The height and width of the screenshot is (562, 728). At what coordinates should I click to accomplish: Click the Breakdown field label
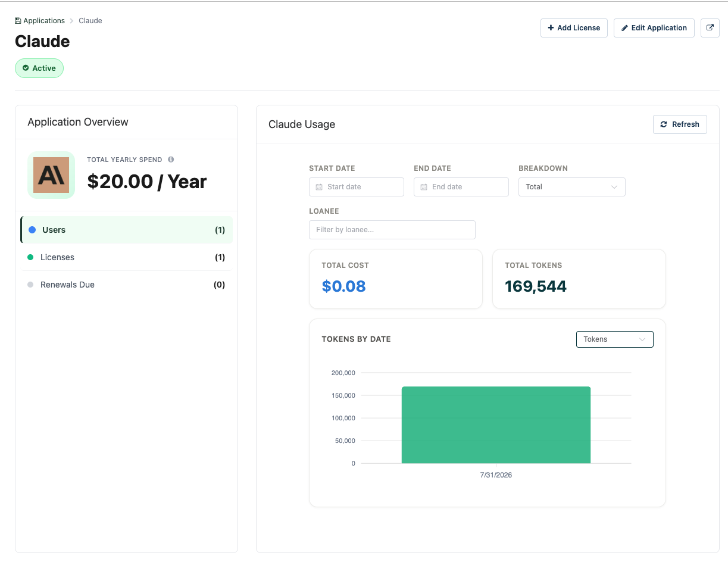(x=543, y=168)
